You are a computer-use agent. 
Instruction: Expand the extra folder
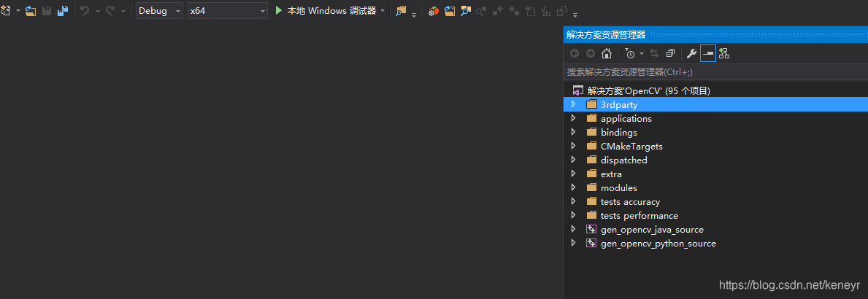574,174
